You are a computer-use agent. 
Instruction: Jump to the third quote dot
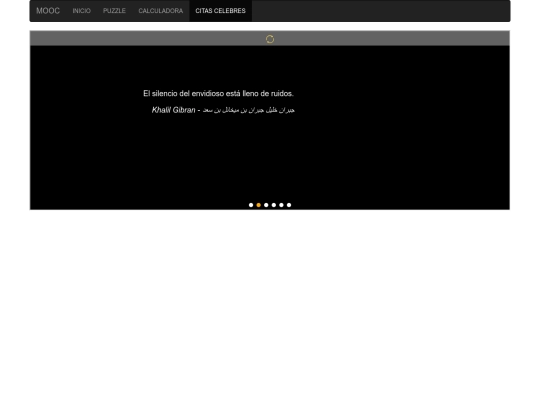pyautogui.click(x=266, y=205)
